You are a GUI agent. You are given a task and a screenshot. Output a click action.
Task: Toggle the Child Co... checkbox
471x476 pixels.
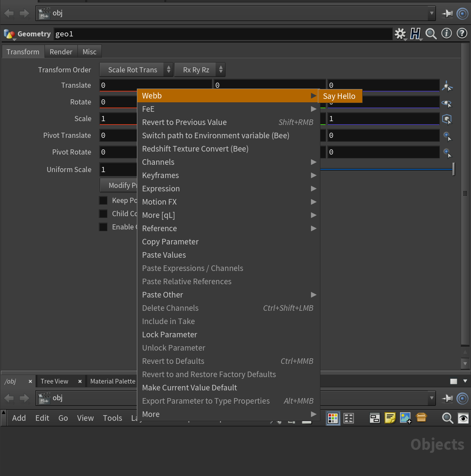pyautogui.click(x=103, y=214)
